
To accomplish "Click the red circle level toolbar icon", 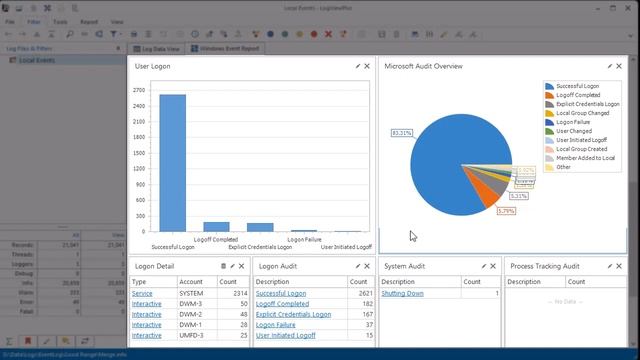I will coord(314,34).
